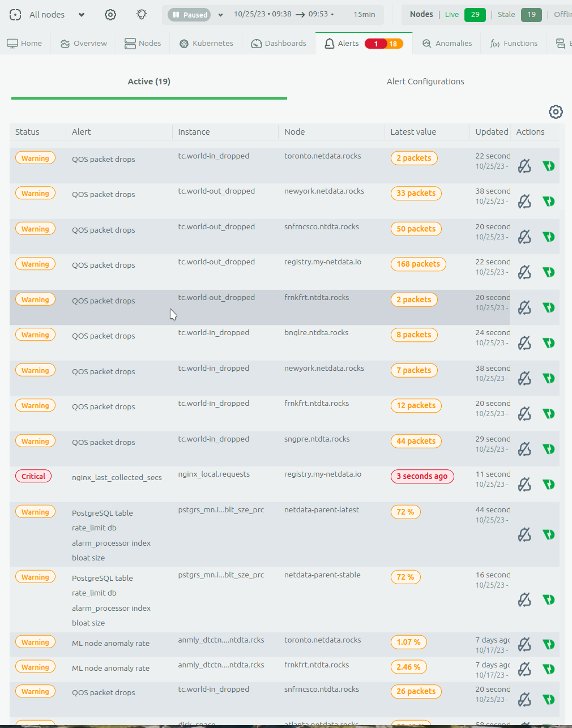Click the green Netdata action icon for registry.my-netdata.io
The image size is (572, 728).
pos(548,272)
